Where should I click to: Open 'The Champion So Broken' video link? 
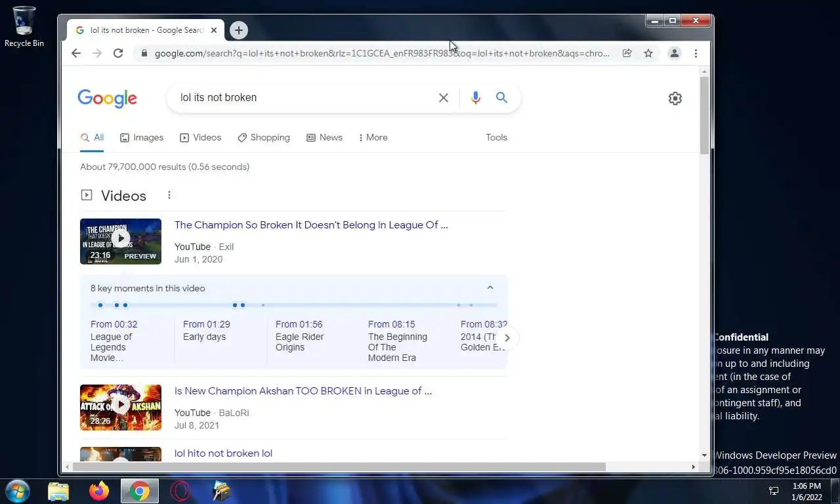(x=311, y=225)
